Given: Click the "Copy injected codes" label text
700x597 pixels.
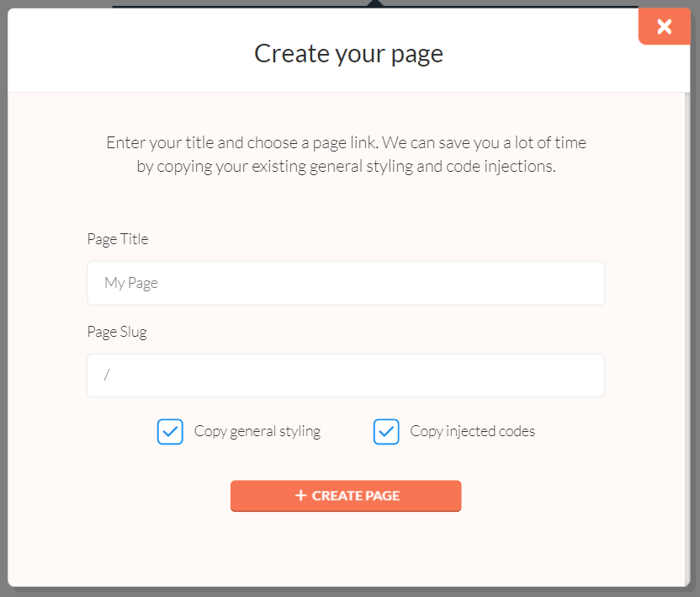Looking at the screenshot, I should point(473,431).
